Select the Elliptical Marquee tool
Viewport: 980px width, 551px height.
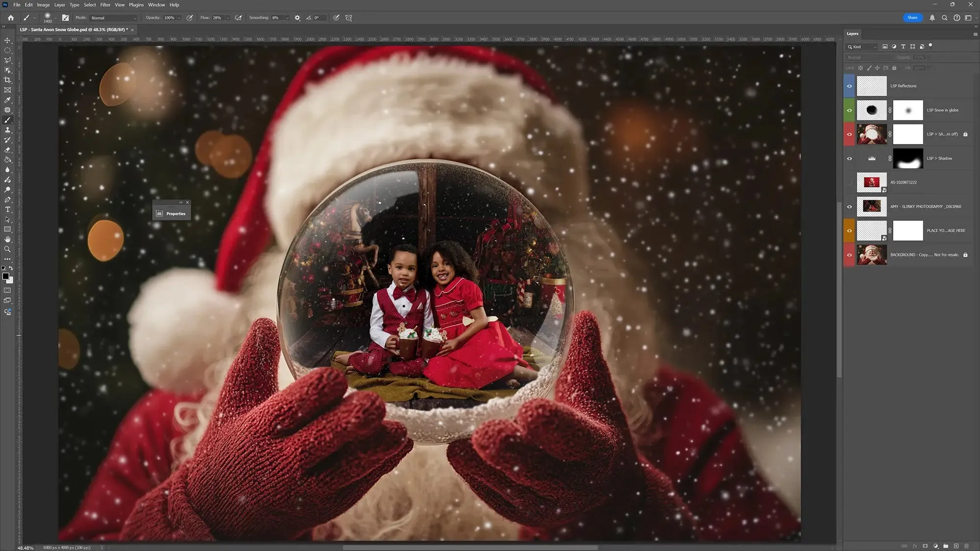pos(7,50)
